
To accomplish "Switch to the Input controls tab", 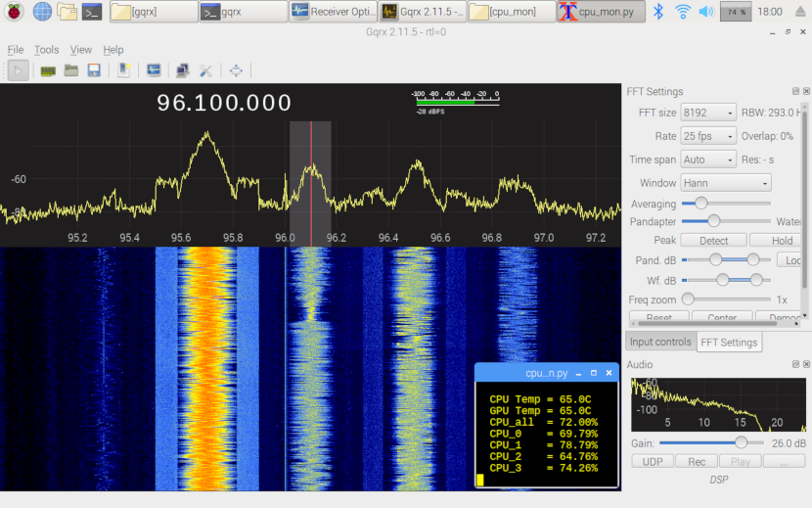I will pyautogui.click(x=660, y=343).
